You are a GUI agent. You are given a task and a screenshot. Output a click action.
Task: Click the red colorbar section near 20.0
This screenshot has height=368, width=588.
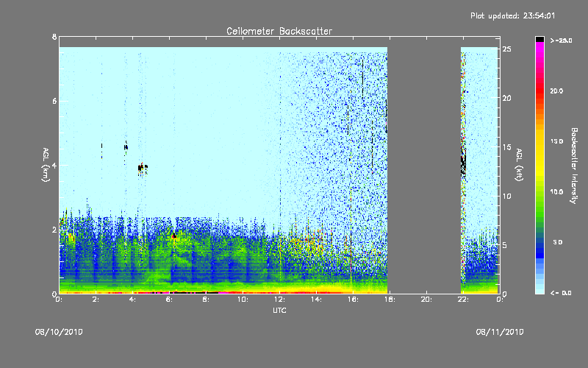click(x=539, y=91)
